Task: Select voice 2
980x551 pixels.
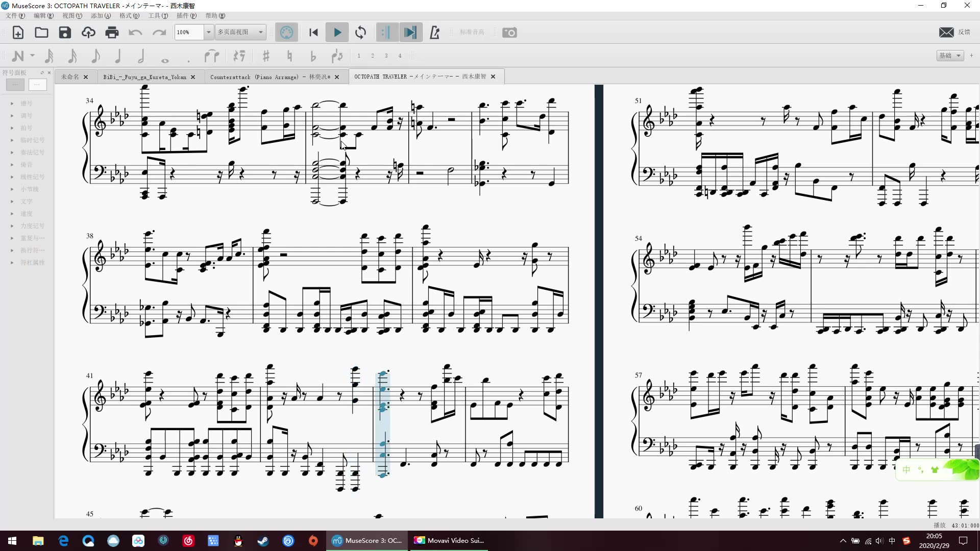Action: (373, 56)
